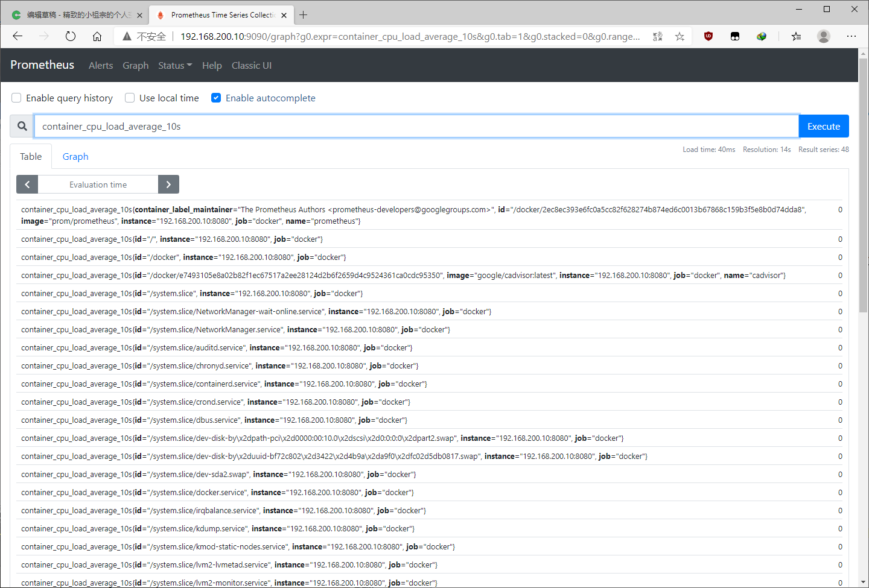
Task: Click the row with id="/docker"
Action: point(429,257)
